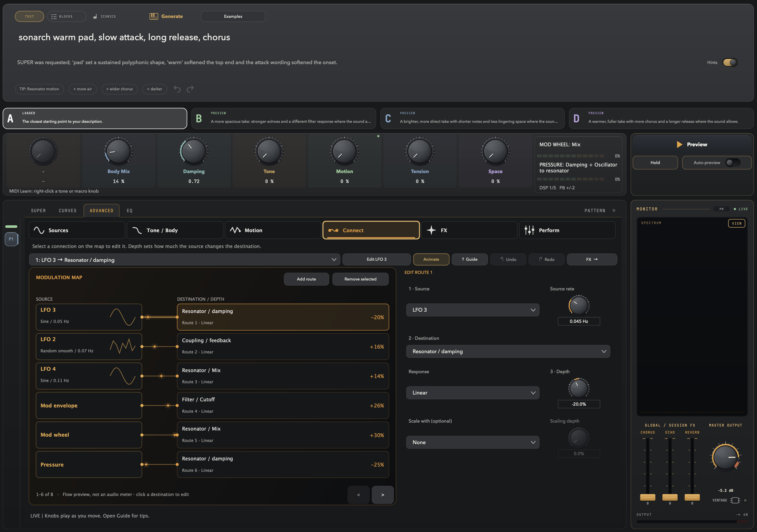Screen dimensions: 757x532
Task: Switch to the CURVES tab
Action: coord(68,210)
